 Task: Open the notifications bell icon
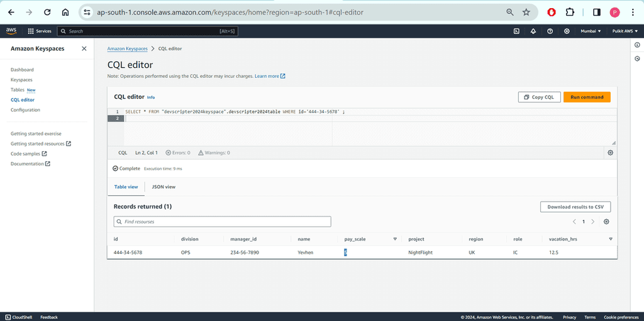pyautogui.click(x=533, y=31)
